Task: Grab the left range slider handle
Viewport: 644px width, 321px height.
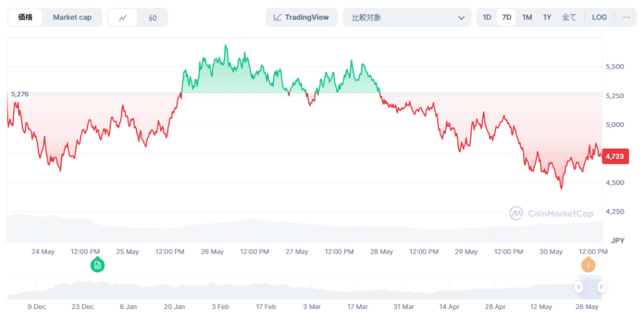Action: pyautogui.click(x=579, y=287)
